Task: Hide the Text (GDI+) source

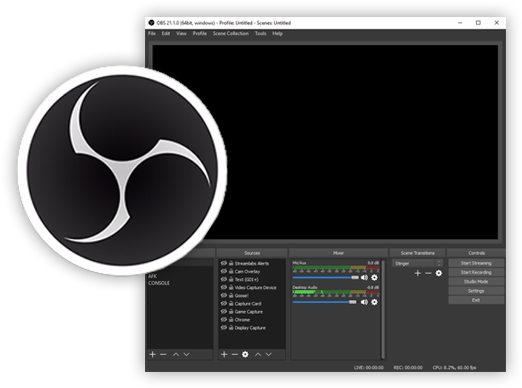Action: point(224,279)
